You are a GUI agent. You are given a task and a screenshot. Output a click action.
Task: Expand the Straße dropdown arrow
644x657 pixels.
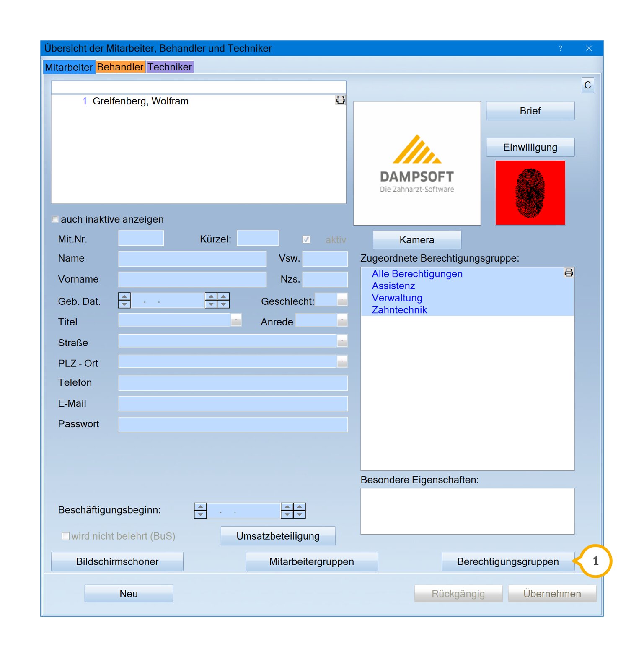342,341
